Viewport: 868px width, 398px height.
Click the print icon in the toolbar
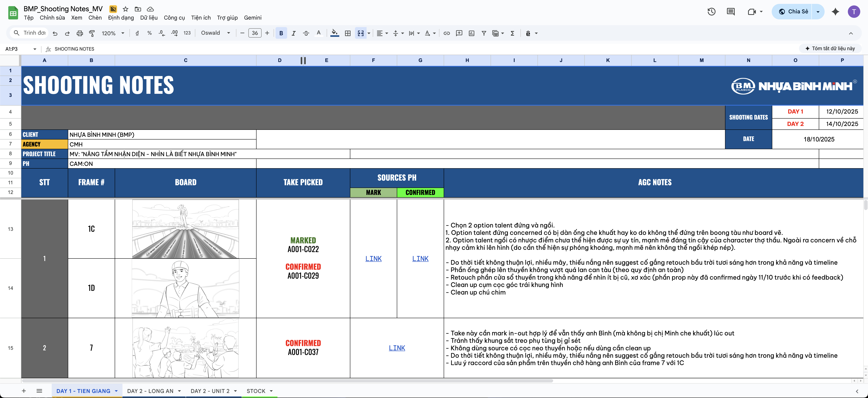click(x=79, y=33)
